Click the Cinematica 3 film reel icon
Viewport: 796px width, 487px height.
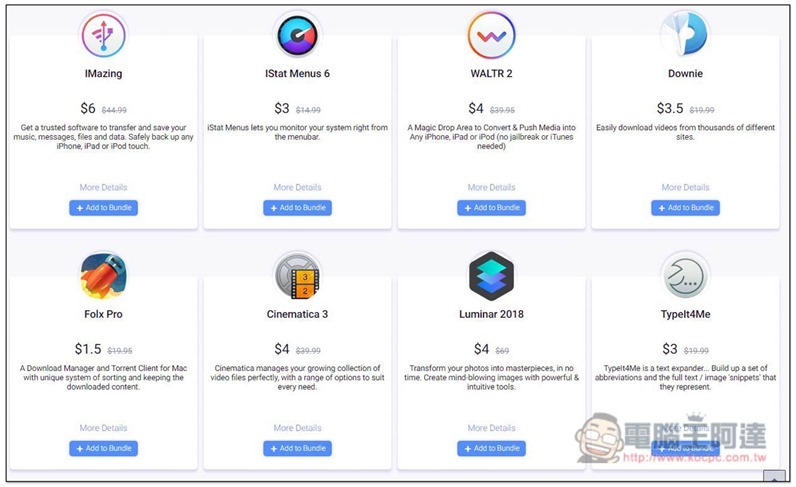point(297,276)
